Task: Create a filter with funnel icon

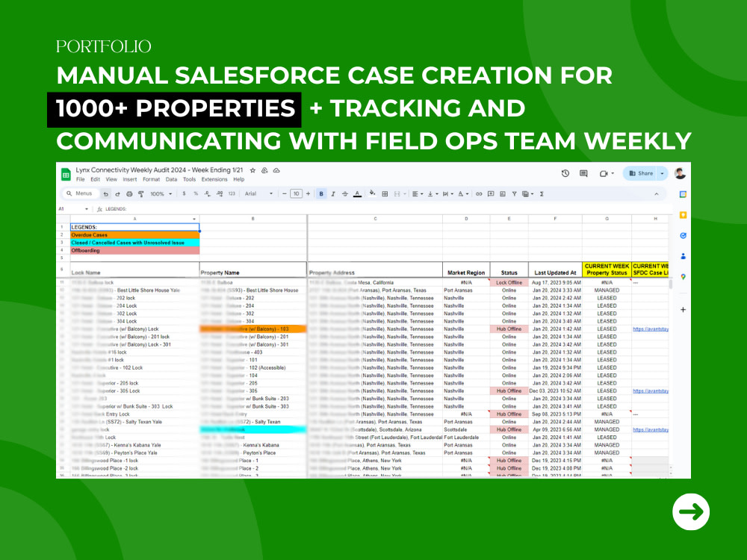Action: [x=514, y=194]
